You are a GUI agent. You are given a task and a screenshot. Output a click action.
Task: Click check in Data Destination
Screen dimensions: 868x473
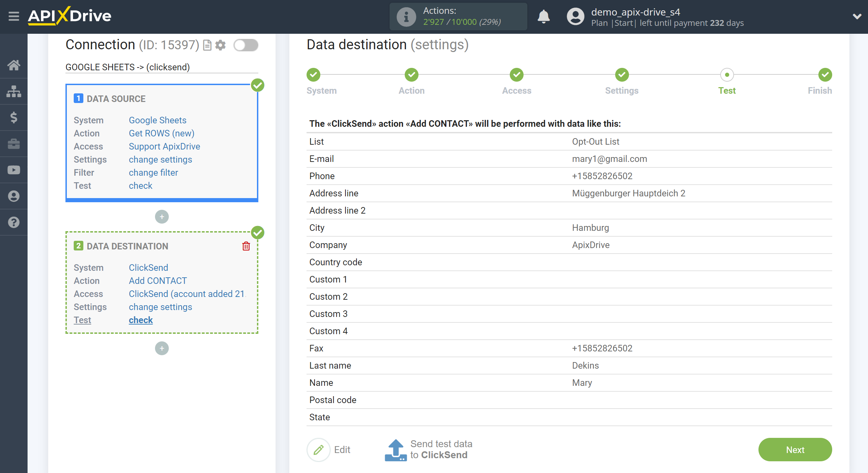[141, 320]
